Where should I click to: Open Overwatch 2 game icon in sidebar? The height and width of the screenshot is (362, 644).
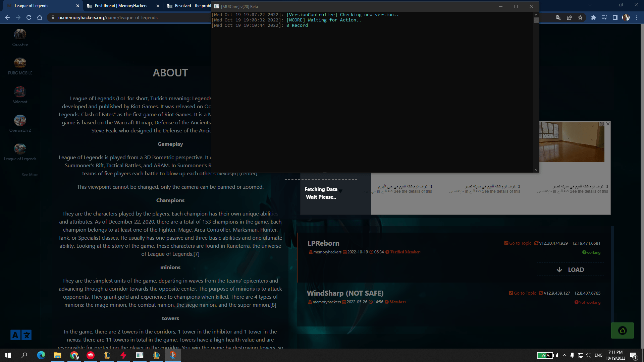click(x=20, y=120)
